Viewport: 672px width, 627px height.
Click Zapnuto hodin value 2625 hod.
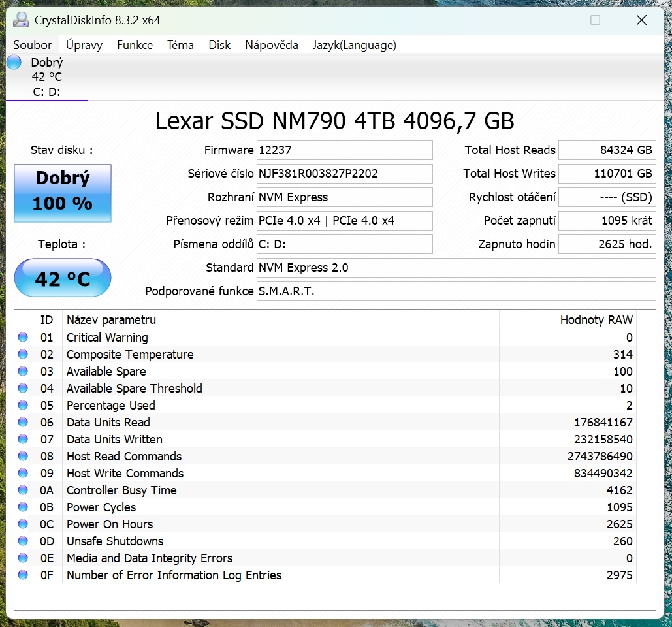click(x=607, y=244)
